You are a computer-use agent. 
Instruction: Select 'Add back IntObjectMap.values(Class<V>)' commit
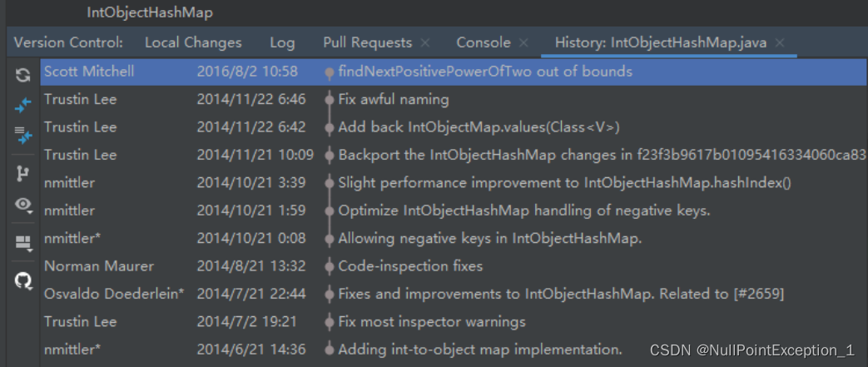454,127
